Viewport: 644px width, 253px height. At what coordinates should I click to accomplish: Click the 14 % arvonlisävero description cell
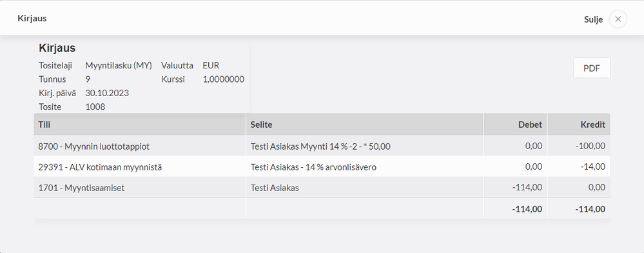tap(365, 167)
